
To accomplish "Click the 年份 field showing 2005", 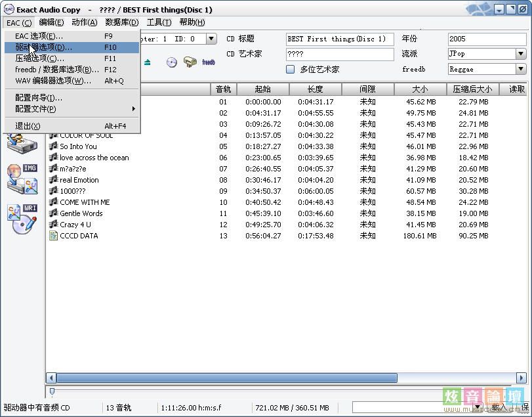I will [x=487, y=39].
